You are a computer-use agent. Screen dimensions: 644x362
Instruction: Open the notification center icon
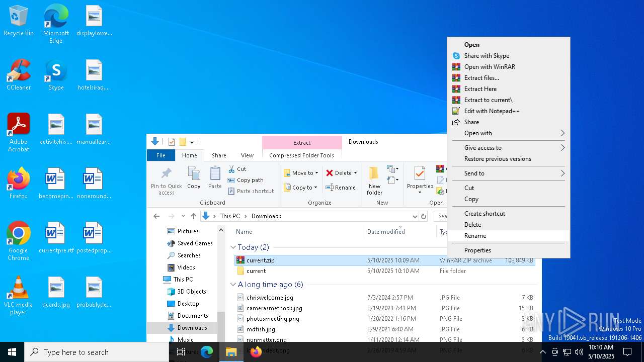(628, 352)
